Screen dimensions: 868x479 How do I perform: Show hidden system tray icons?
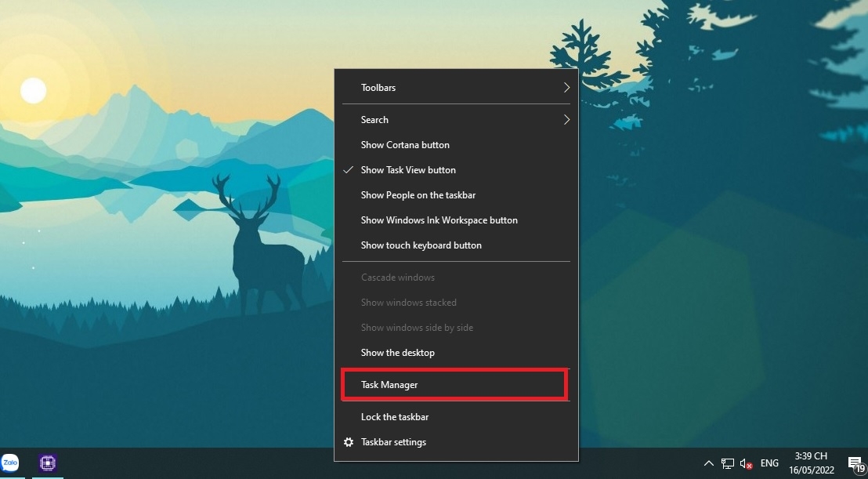[x=708, y=463]
